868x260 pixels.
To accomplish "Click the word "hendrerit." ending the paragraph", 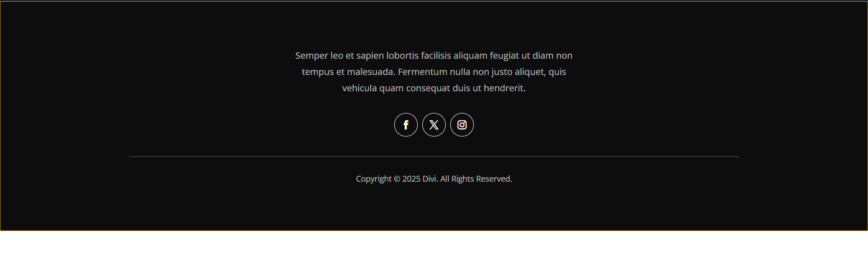I will pyautogui.click(x=505, y=88).
